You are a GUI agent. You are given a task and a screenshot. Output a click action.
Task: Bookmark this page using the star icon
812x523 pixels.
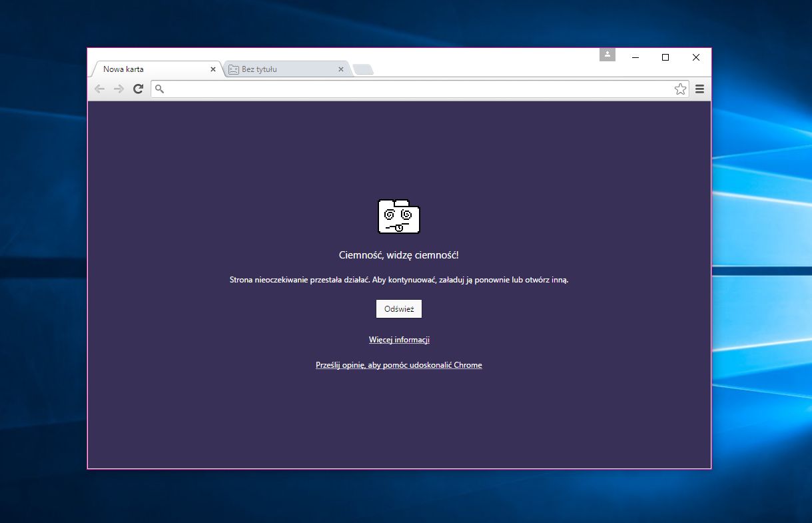tap(680, 89)
